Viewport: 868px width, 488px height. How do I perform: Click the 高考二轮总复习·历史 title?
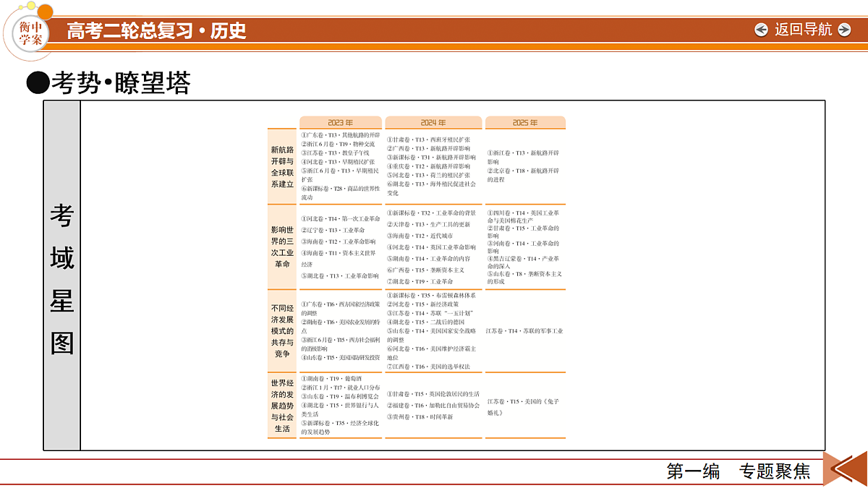point(157,30)
